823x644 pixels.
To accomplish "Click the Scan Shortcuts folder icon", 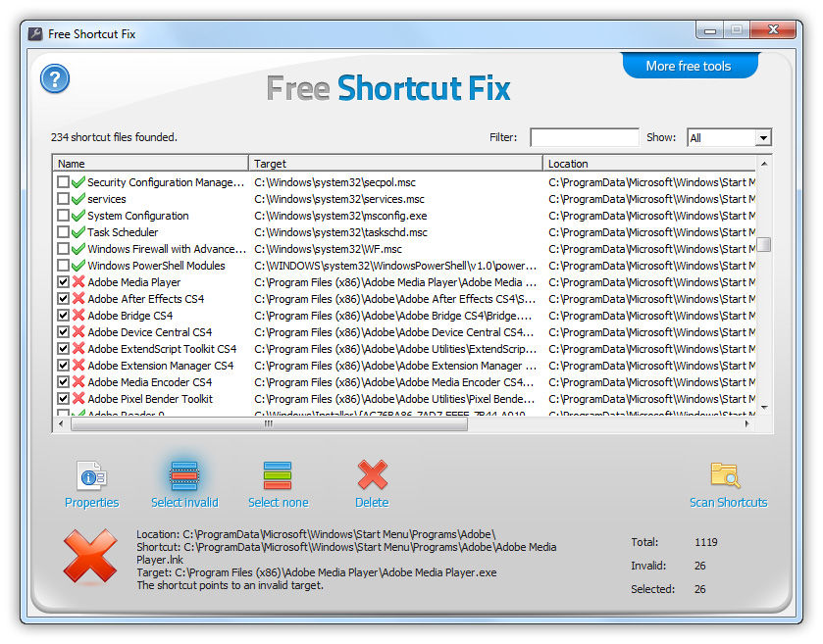I will (726, 475).
